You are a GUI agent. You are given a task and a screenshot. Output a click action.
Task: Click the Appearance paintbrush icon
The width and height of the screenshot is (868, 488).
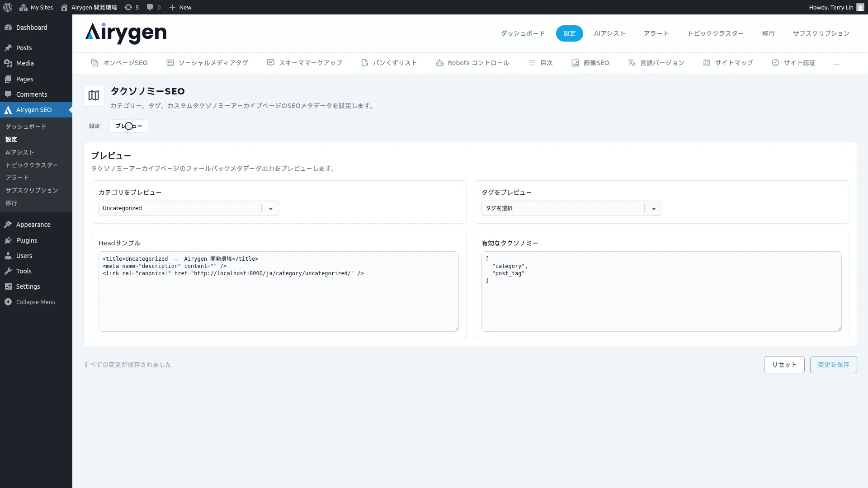tap(8, 225)
